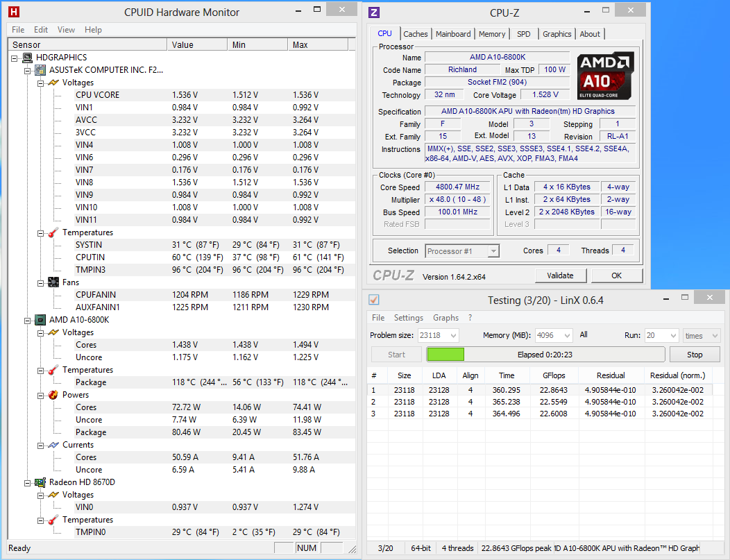Click the HDGRAPHICS computer icon
Viewport: 730px width, 560px height.
pos(28,58)
